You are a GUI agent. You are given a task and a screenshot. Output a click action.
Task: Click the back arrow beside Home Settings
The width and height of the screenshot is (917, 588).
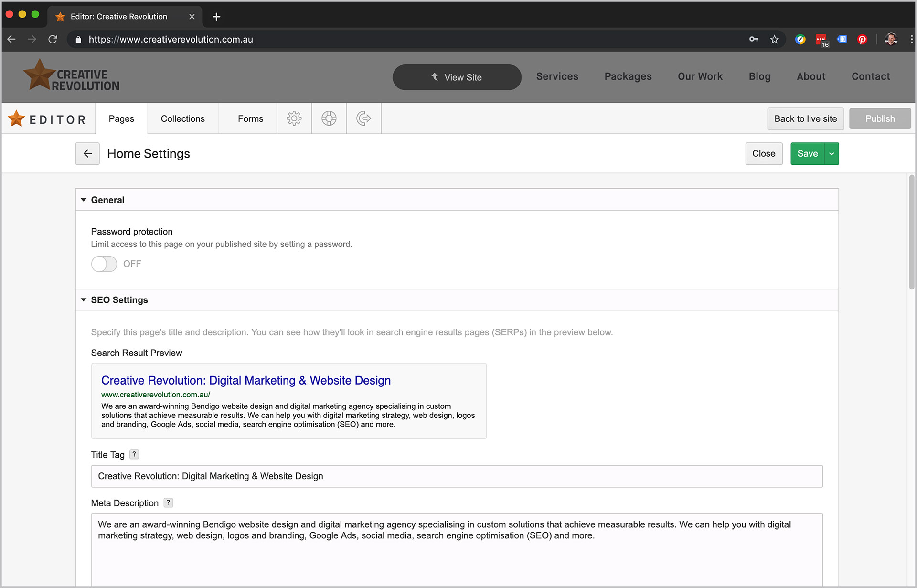[87, 153]
